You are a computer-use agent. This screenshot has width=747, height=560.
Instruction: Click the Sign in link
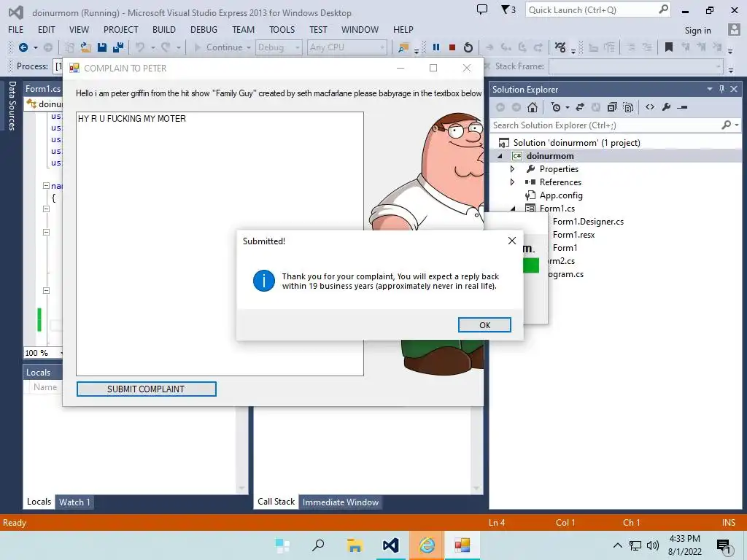point(697,30)
